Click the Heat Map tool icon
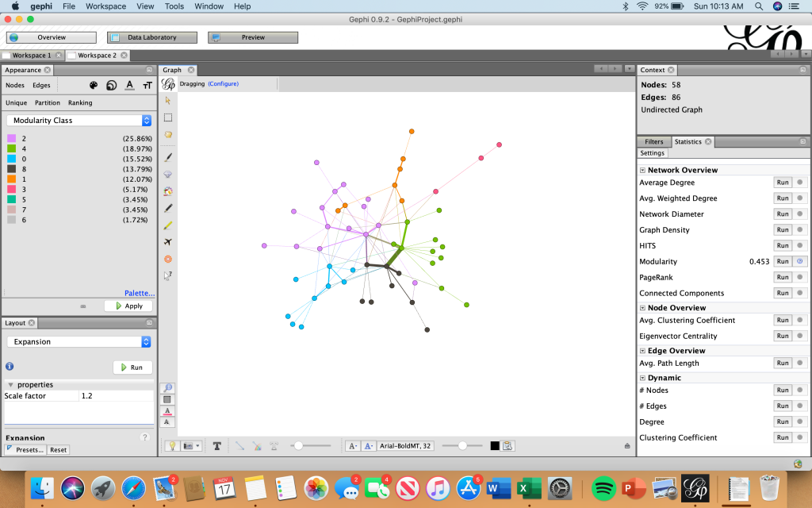Viewport: 812px width, 508px height. click(168, 259)
